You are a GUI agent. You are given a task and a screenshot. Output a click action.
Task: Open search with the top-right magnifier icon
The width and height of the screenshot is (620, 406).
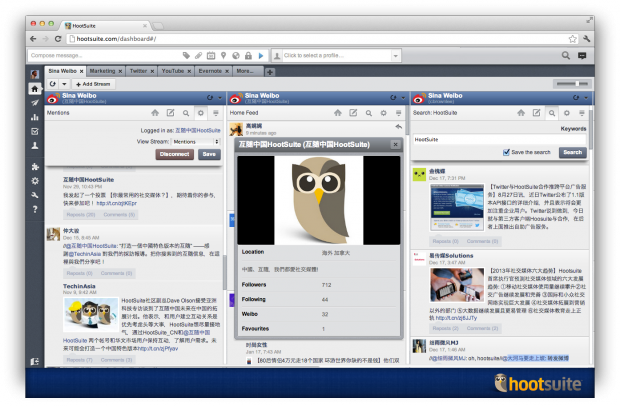pos(566,55)
